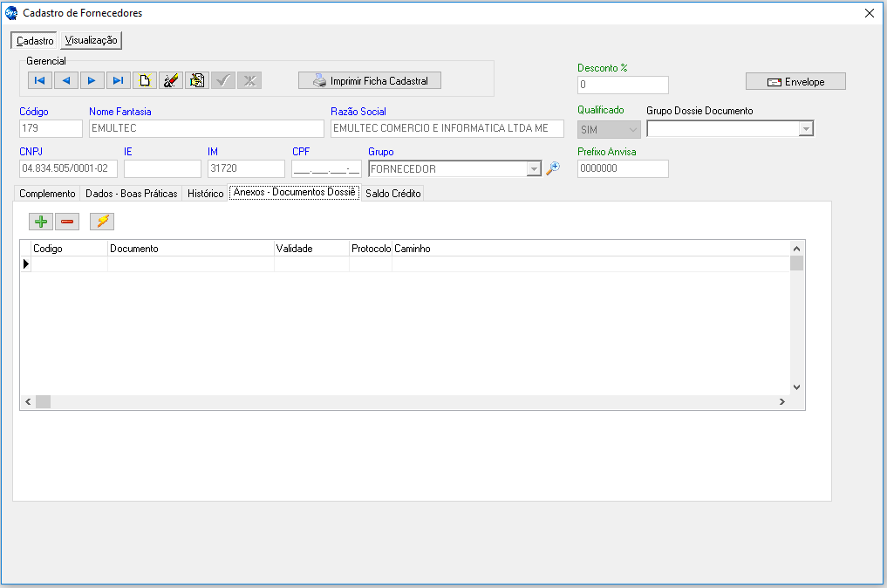Remove a document with the red minus

click(67, 222)
